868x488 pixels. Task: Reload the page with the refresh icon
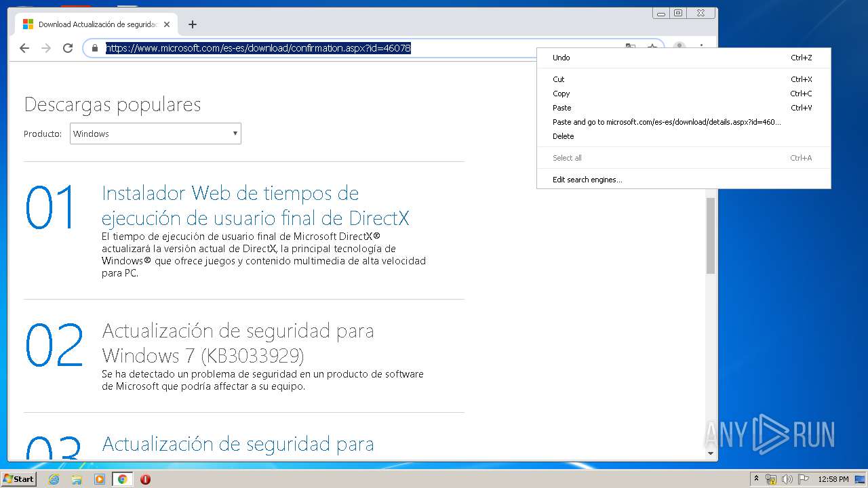[68, 48]
